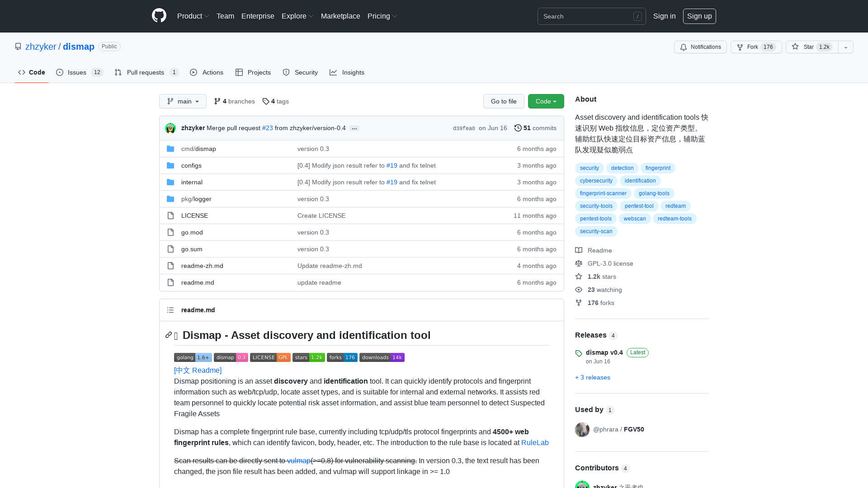Viewport: 868px width, 488px height.
Task: Open the Marketplace nav item
Action: point(340,16)
